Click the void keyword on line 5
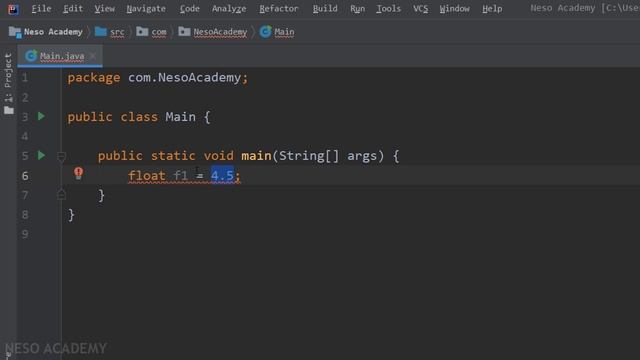The image size is (640, 360). tap(218, 156)
